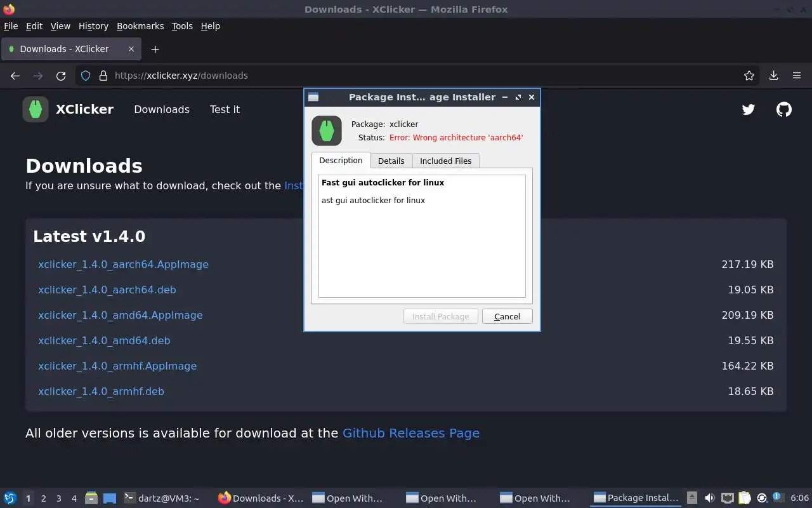
Task: Click the XClicker logo icon in page header
Action: click(x=36, y=109)
